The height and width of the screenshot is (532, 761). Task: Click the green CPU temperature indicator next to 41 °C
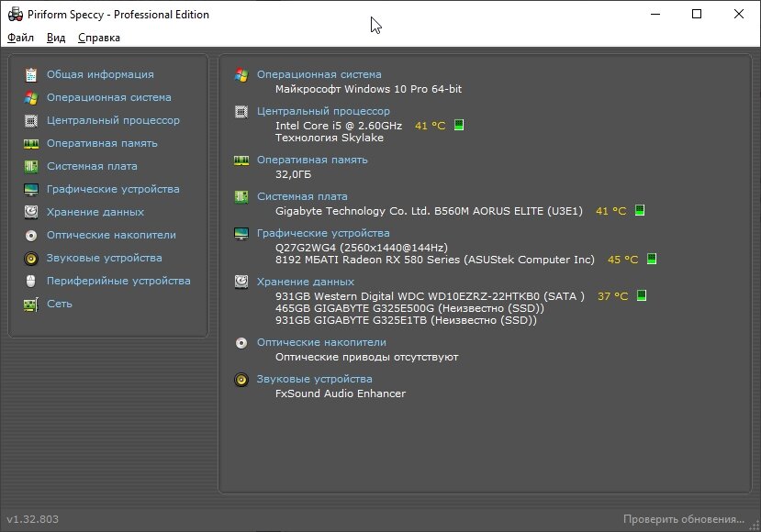(x=459, y=126)
